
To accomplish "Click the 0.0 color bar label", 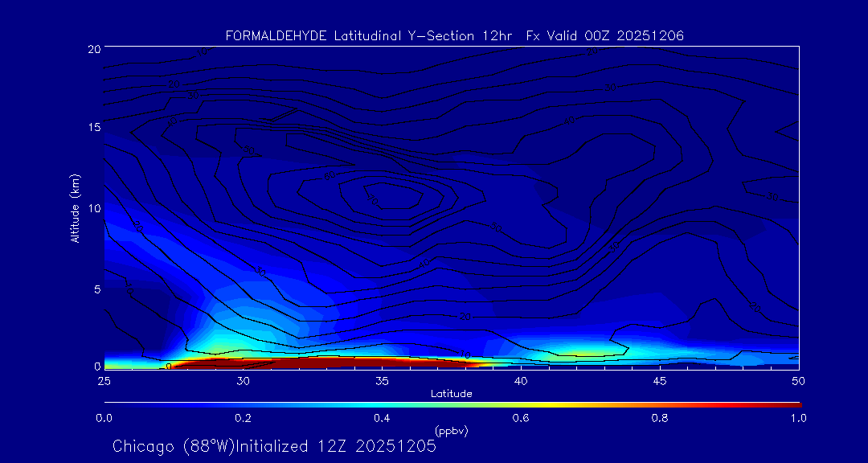I will (104, 418).
